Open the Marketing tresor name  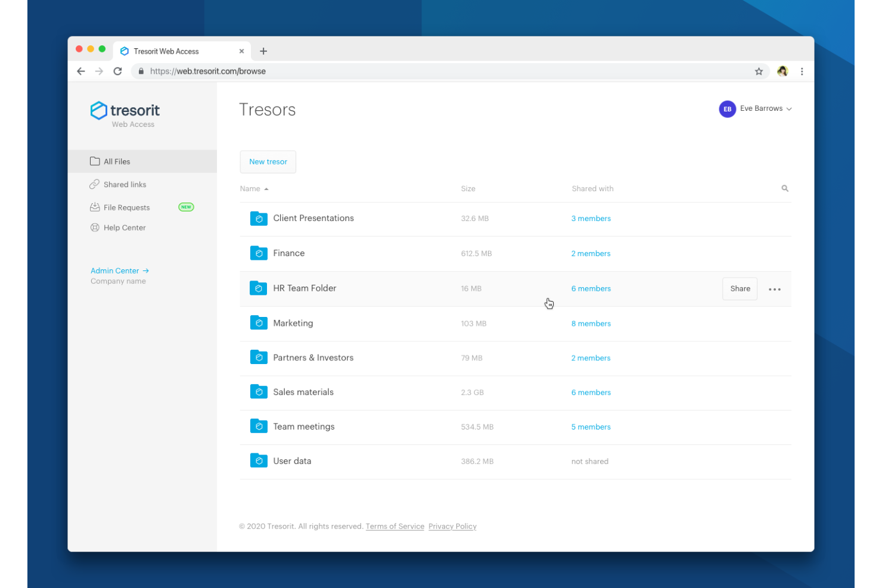click(x=293, y=323)
